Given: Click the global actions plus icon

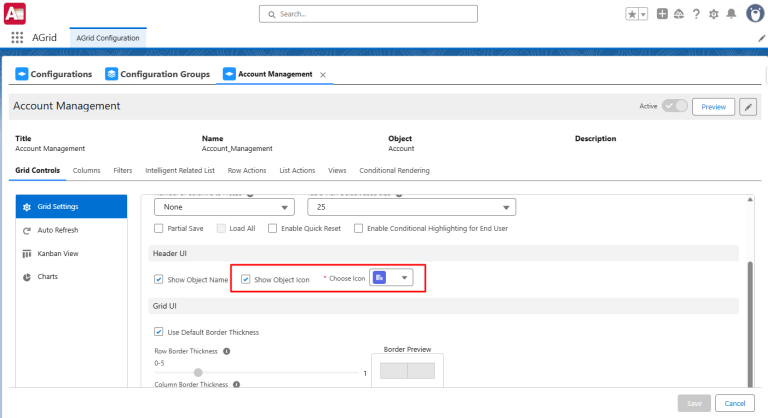Looking at the screenshot, I should click(x=662, y=14).
